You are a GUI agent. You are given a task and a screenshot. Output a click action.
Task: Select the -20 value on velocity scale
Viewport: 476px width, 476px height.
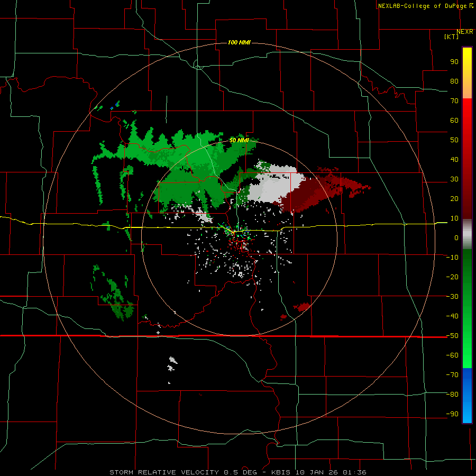tap(452, 277)
